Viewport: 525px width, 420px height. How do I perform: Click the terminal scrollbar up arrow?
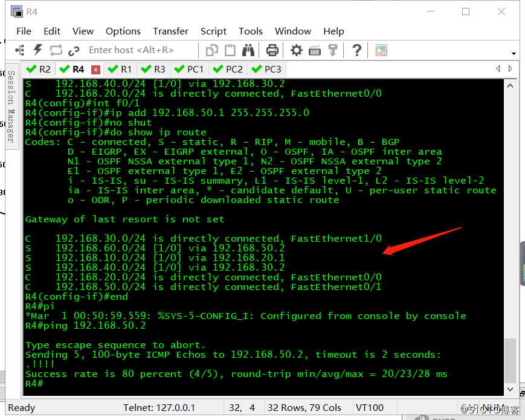(510, 86)
